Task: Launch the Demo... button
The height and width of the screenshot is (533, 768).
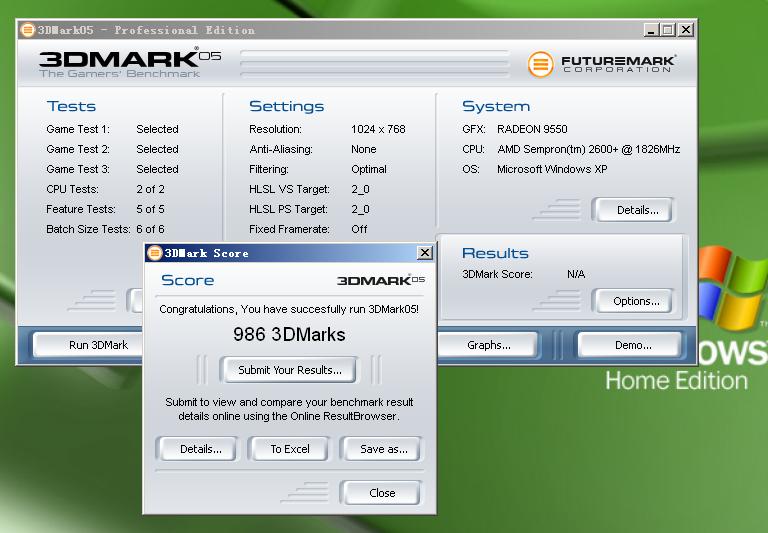Action: 633,345
